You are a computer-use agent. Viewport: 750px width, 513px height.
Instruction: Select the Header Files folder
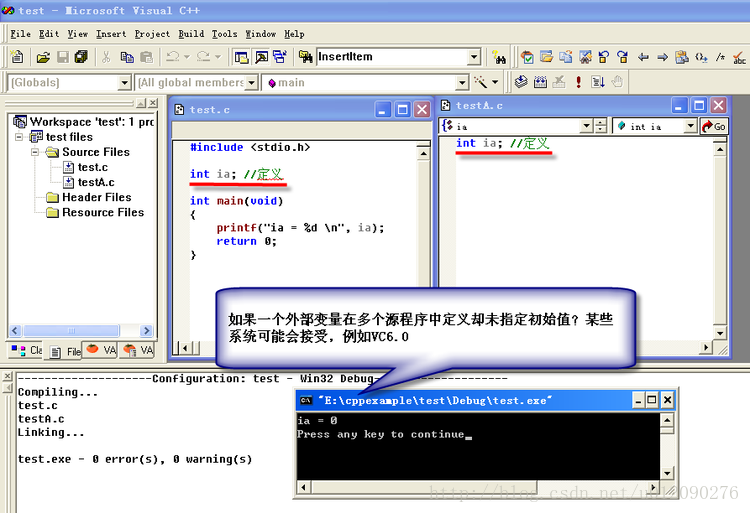97,197
